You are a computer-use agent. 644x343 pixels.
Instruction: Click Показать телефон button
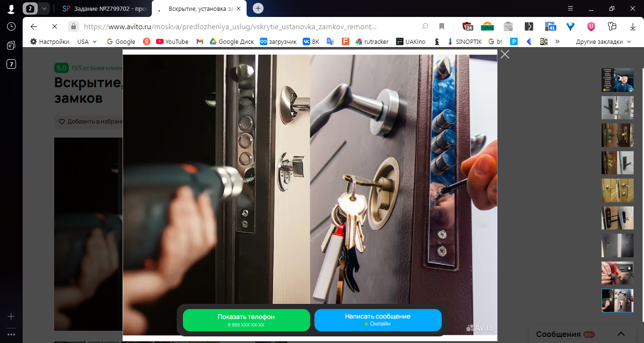pos(246,320)
